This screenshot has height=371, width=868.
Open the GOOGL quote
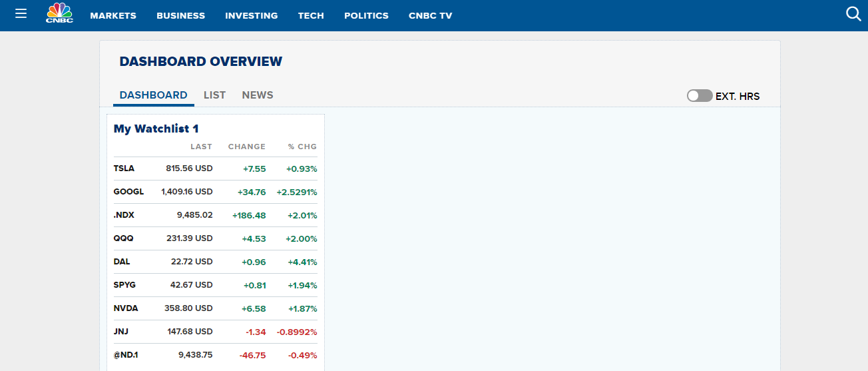pos(128,192)
